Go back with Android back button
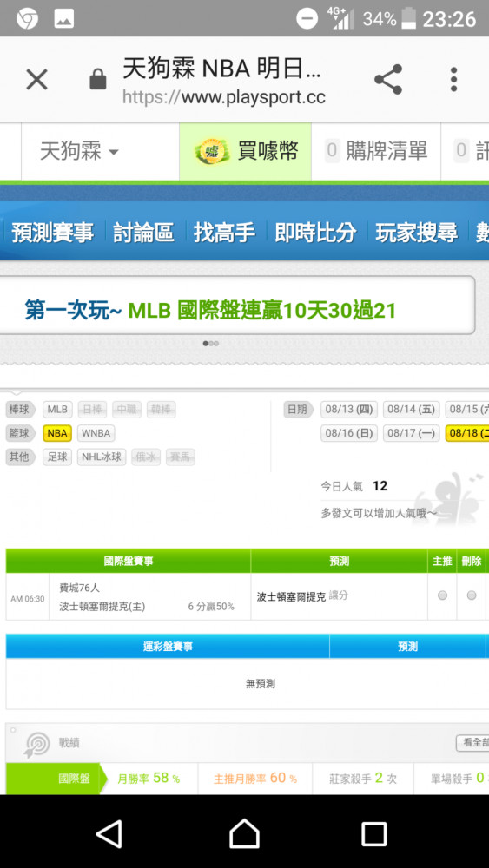The height and width of the screenshot is (868, 489). pos(109,833)
